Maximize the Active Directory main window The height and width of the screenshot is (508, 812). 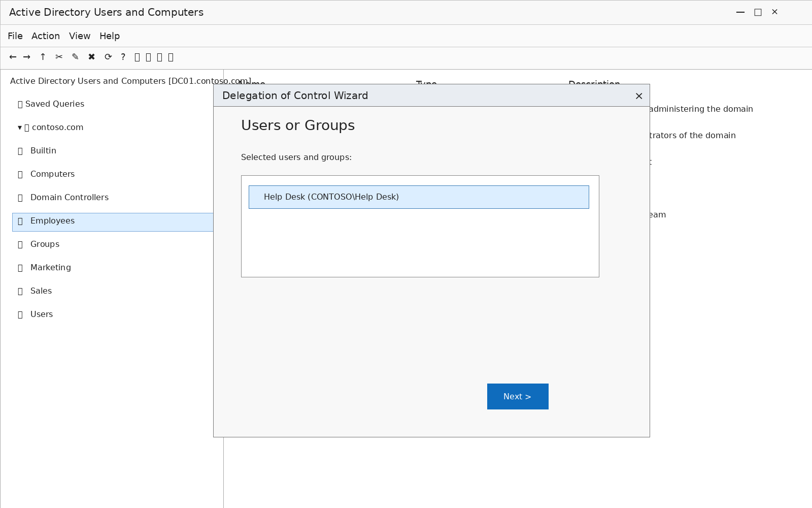click(x=758, y=12)
